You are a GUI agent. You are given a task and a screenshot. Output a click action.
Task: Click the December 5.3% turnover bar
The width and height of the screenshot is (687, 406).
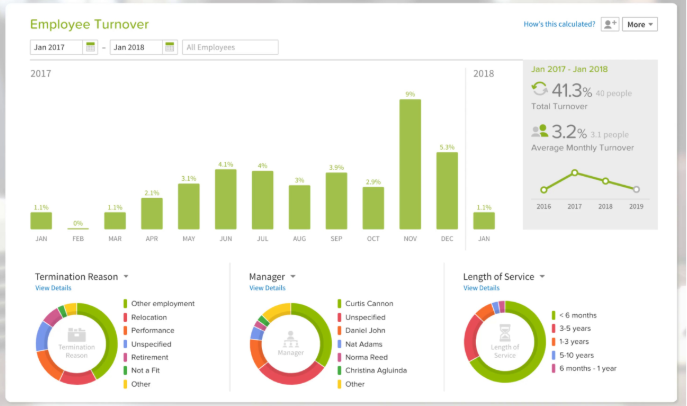pyautogui.click(x=447, y=191)
